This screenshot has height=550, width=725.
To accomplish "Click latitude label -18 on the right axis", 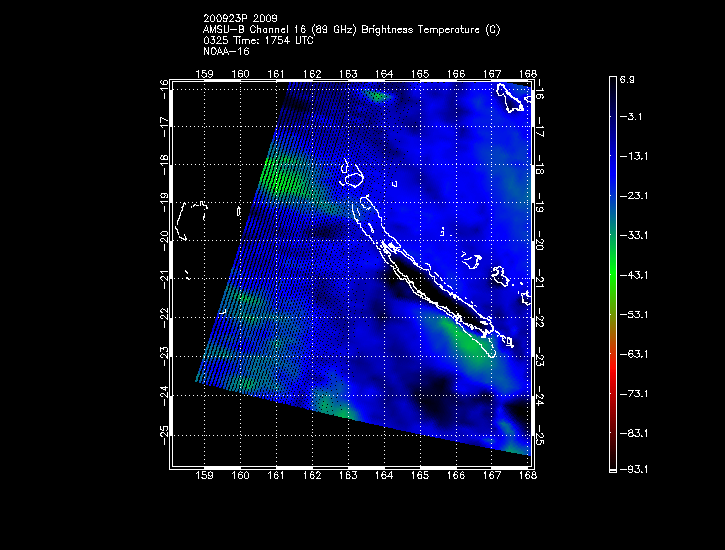I will 540,165.
